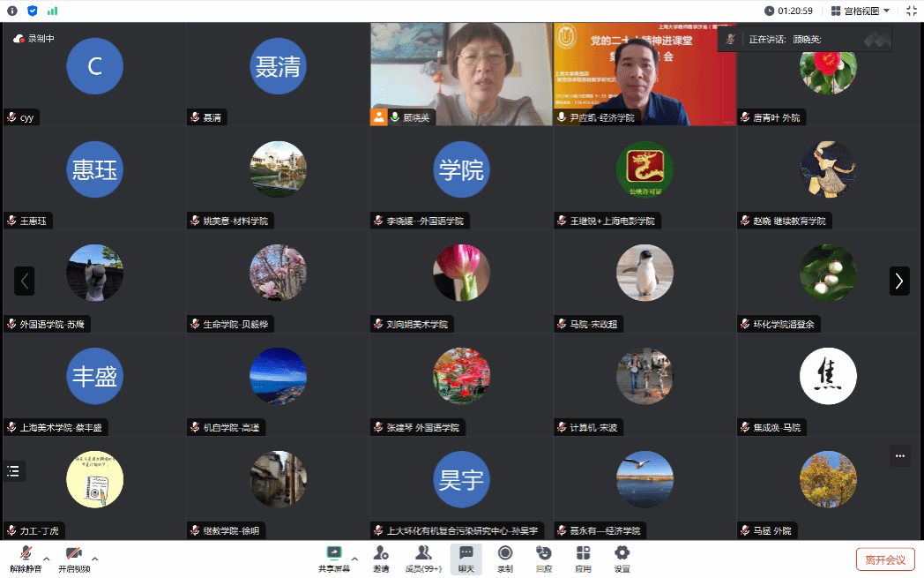Expand video options arrow beside 开启视频
This screenshot has height=578, width=924.
tap(95, 558)
